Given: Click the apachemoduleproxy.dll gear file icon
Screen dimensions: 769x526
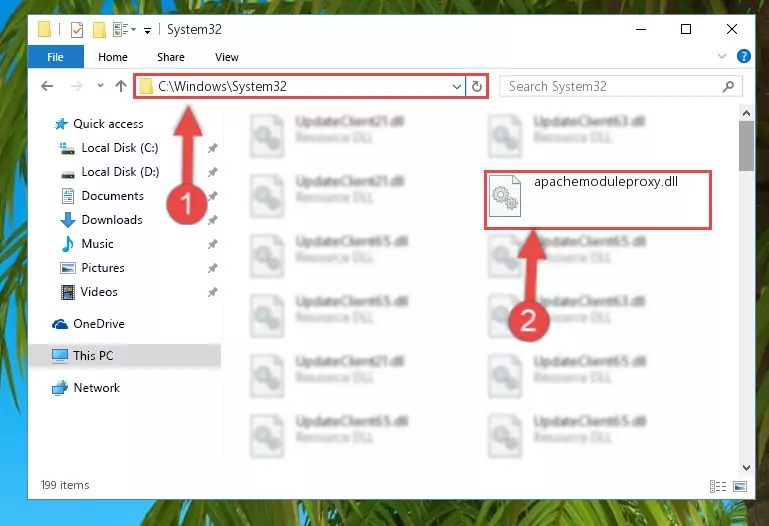Looking at the screenshot, I should [x=505, y=196].
